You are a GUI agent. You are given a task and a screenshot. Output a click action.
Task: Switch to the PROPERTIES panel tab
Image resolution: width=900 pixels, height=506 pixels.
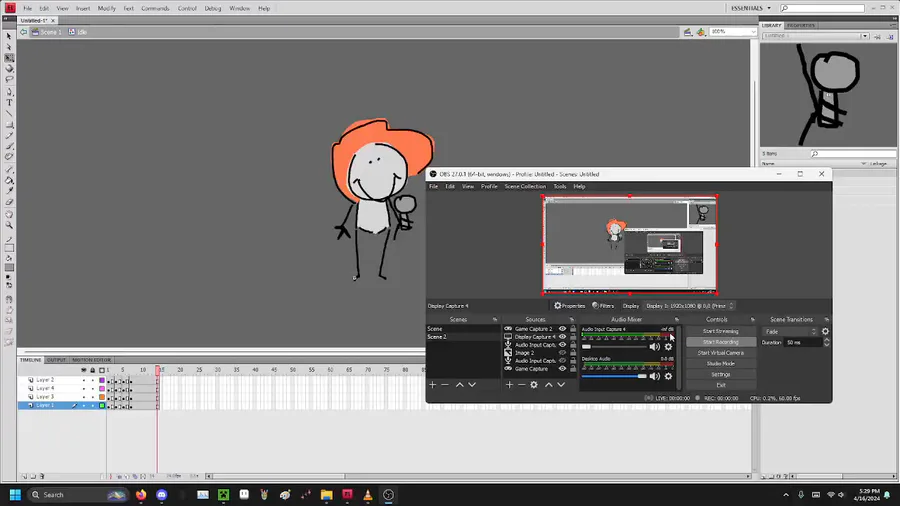[x=801, y=25]
